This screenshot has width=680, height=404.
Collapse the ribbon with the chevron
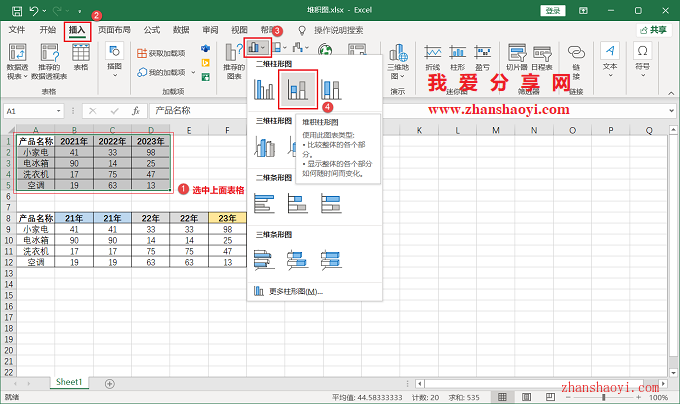[x=671, y=93]
